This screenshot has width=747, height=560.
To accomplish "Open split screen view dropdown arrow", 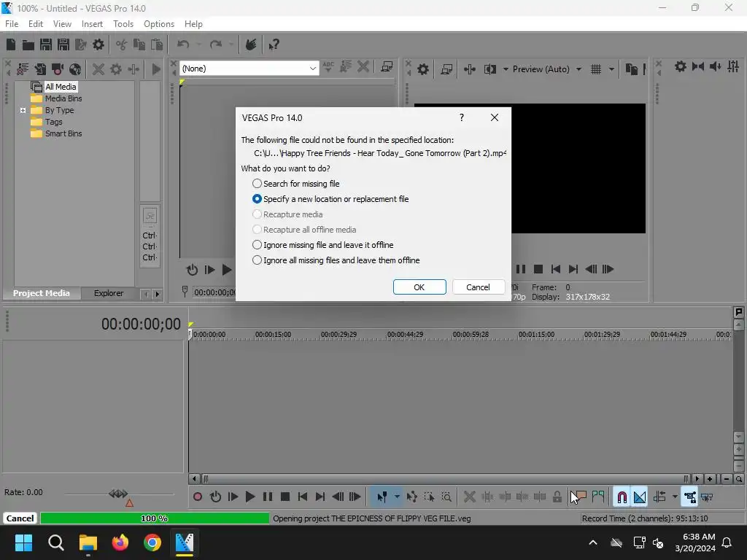I will click(x=506, y=69).
